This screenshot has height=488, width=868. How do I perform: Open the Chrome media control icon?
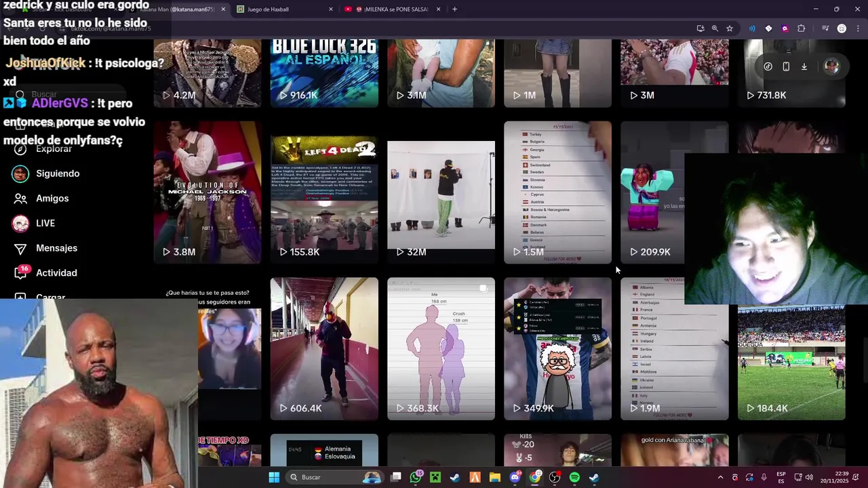tap(825, 28)
